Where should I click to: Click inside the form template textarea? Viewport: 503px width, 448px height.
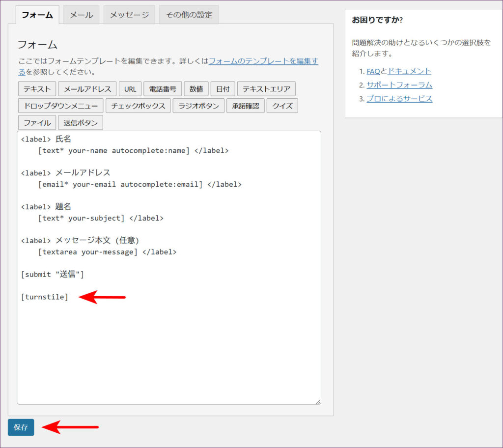(168, 344)
